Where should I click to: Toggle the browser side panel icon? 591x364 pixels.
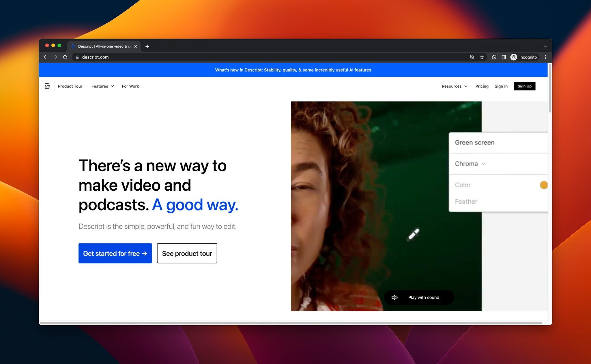pos(504,57)
